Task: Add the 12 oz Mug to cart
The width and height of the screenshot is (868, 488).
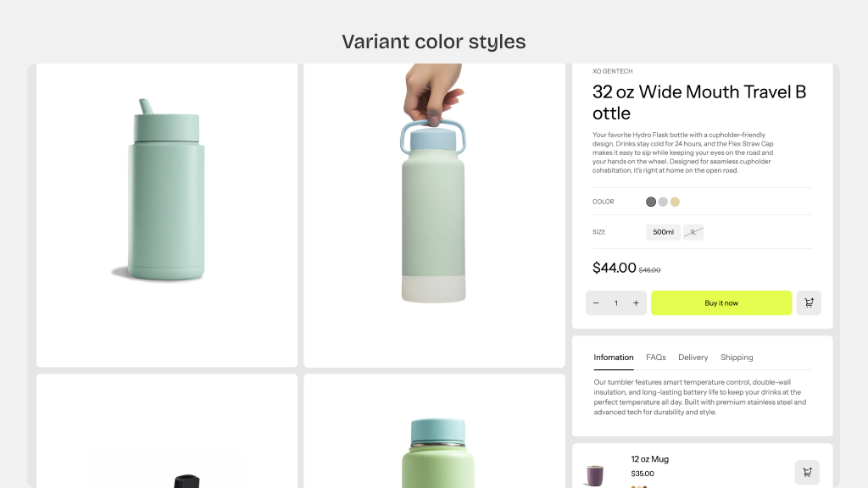Action: click(x=807, y=473)
